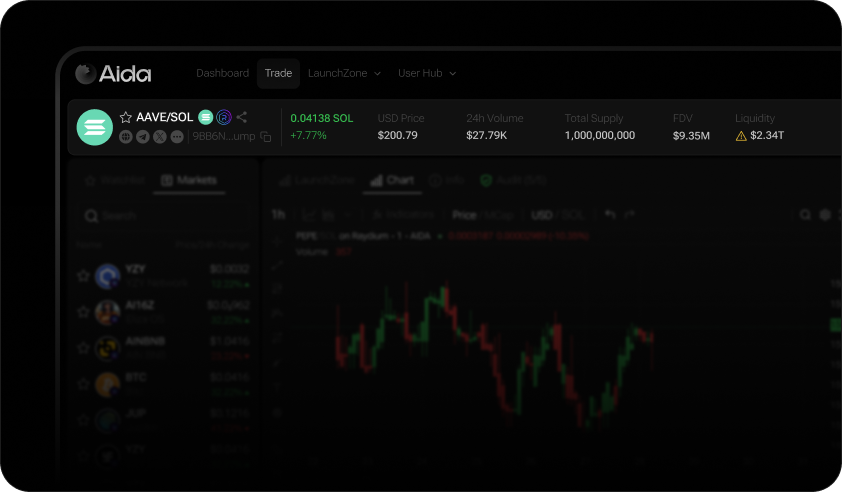Select the Trade nav item
Screen dimensions: 842x492
pos(278,73)
